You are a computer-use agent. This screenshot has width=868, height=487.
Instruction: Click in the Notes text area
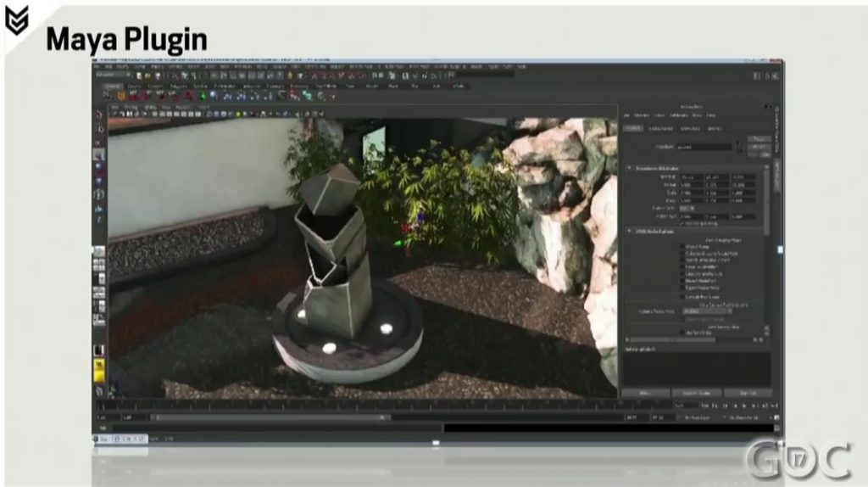pos(697,369)
